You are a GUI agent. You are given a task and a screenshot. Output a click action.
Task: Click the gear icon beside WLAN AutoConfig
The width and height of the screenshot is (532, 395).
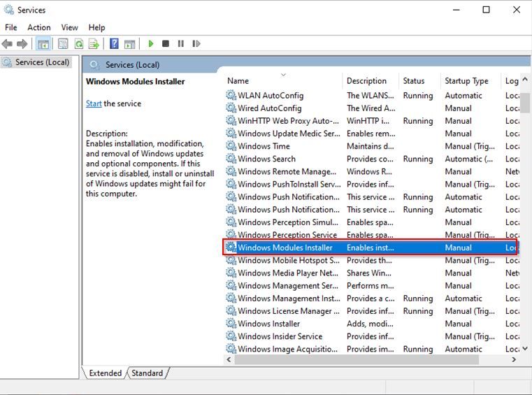point(231,95)
